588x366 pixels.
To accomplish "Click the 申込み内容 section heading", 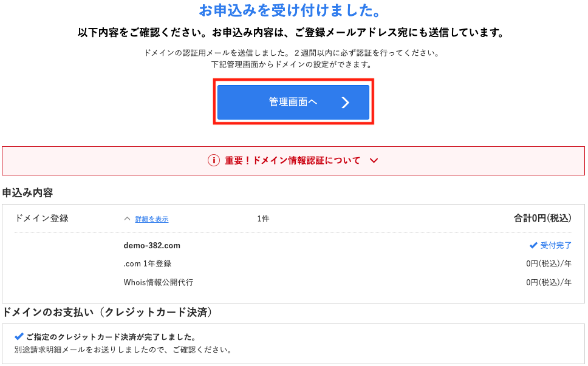I will click(27, 192).
